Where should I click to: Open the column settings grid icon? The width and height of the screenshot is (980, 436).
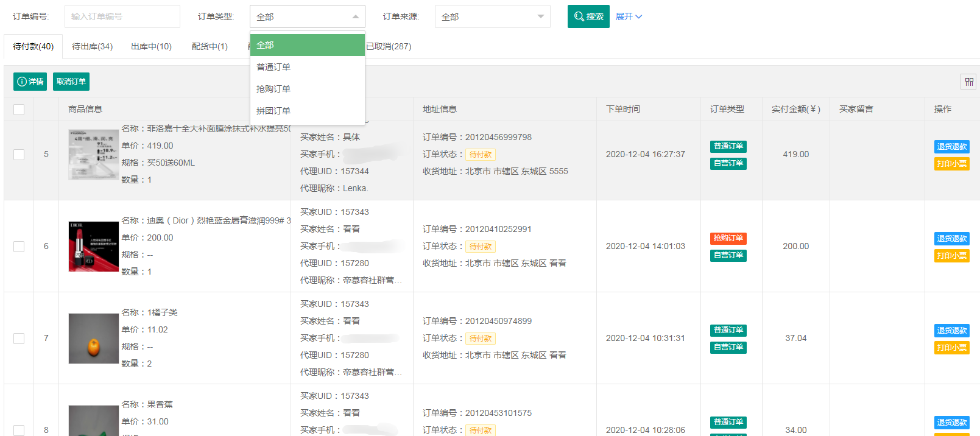click(x=969, y=82)
